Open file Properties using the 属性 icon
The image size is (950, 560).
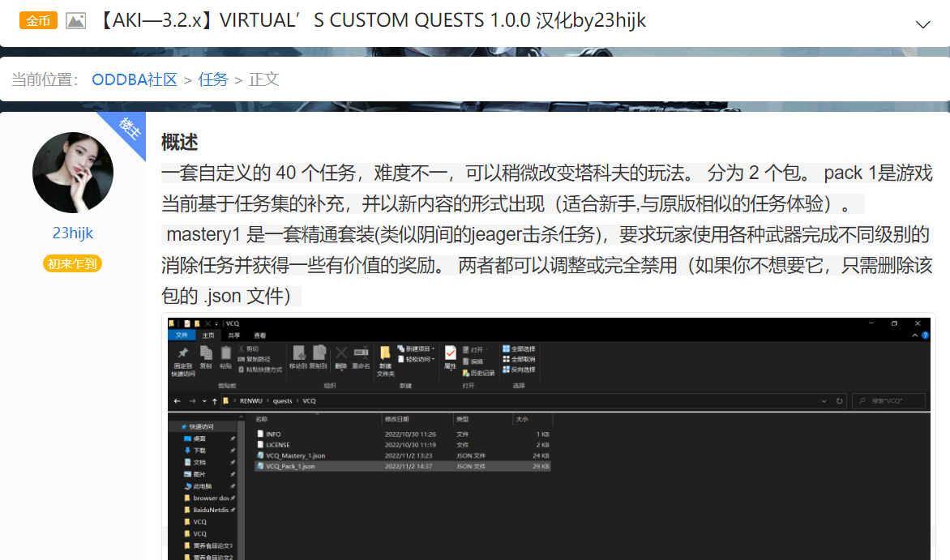tap(450, 357)
